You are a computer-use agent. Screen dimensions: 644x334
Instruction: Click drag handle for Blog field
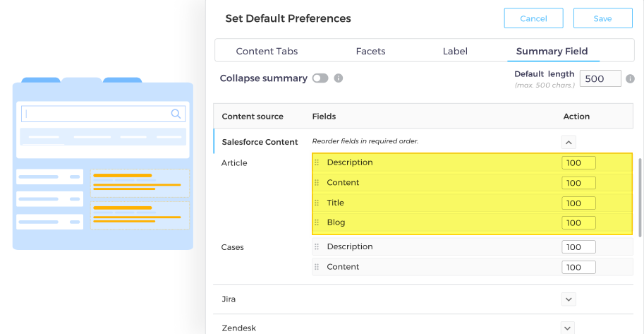point(317,223)
